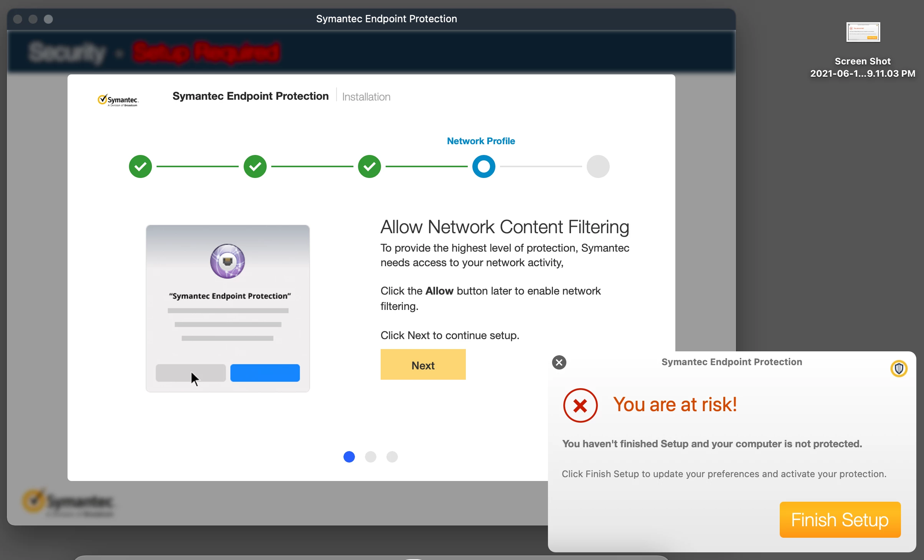924x560 pixels.
Task: Open the Screen Shot file on desktop
Action: [x=863, y=32]
